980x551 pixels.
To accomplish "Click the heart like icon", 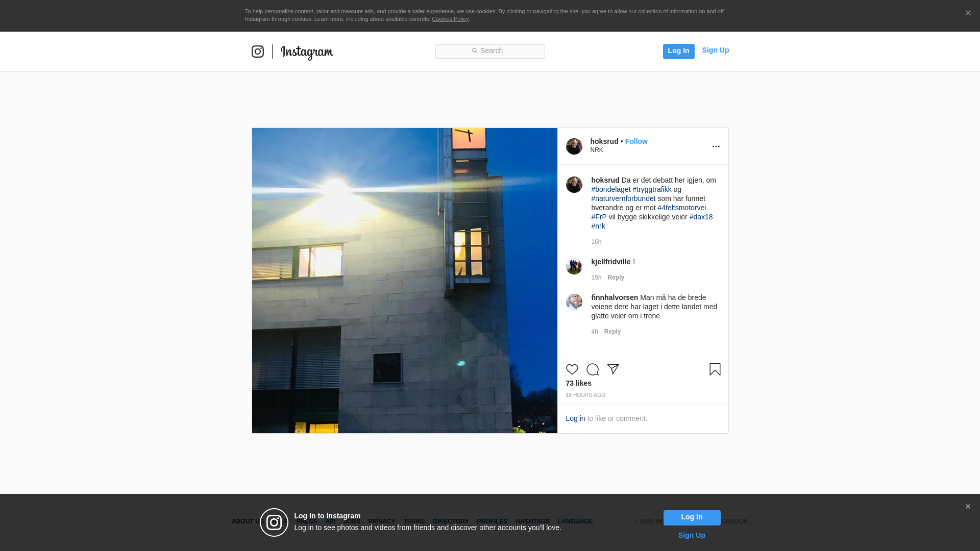I will click(x=572, y=369).
